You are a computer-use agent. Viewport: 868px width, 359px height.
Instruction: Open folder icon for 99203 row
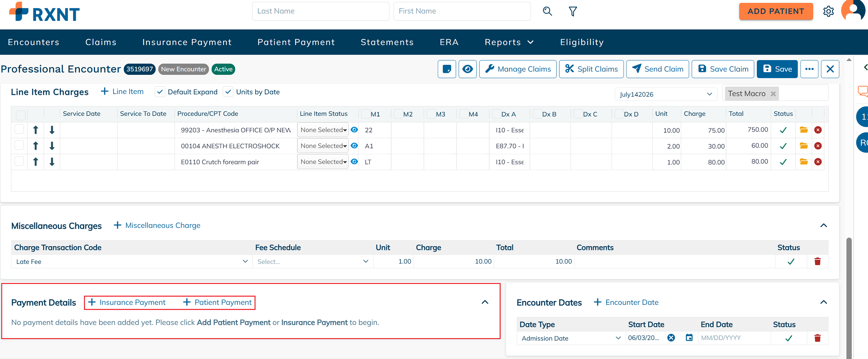point(804,130)
